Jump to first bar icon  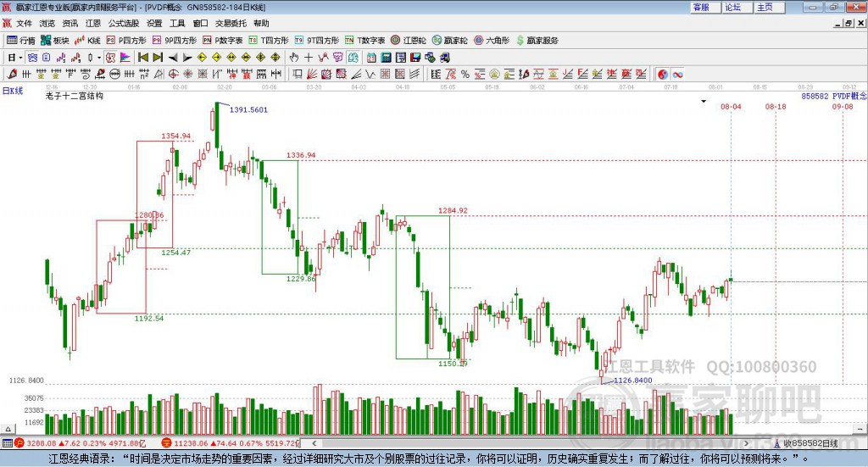(x=142, y=58)
